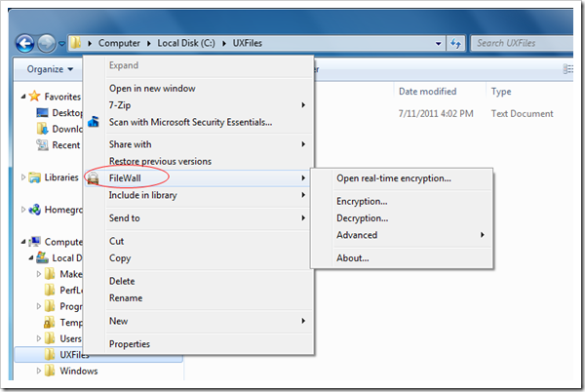585x392 pixels.
Task: Open the New submenu
Action: tap(198, 321)
